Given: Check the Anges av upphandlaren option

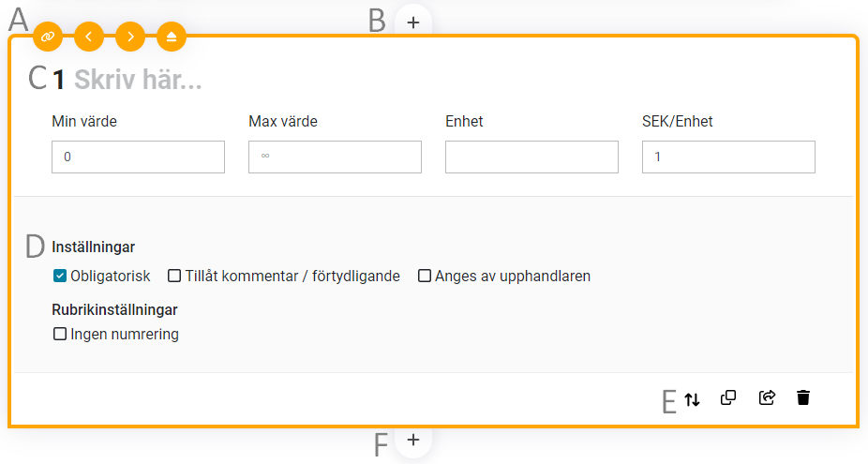Looking at the screenshot, I should coord(425,276).
